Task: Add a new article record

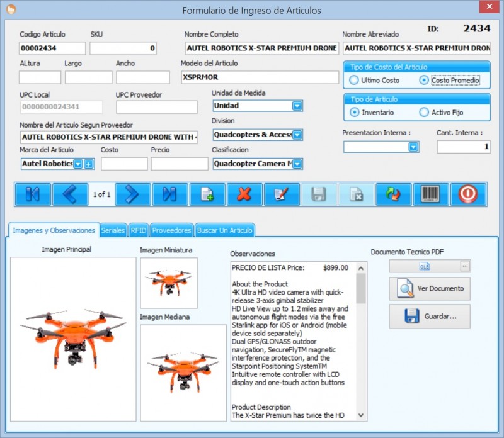Action: tap(207, 194)
